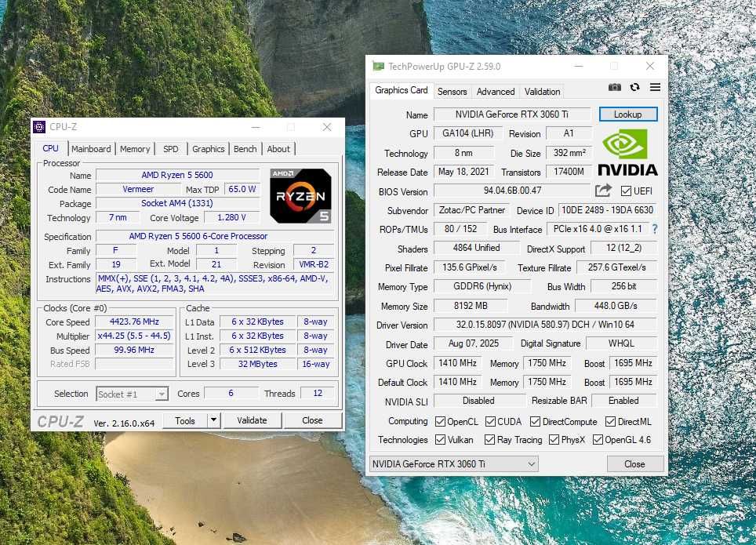The image size is (756, 545).
Task: Toggle the DirectML checkbox
Action: point(610,422)
